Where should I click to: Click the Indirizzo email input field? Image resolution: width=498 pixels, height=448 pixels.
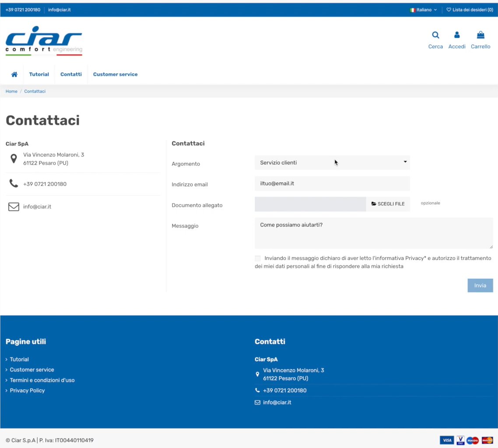[332, 184]
